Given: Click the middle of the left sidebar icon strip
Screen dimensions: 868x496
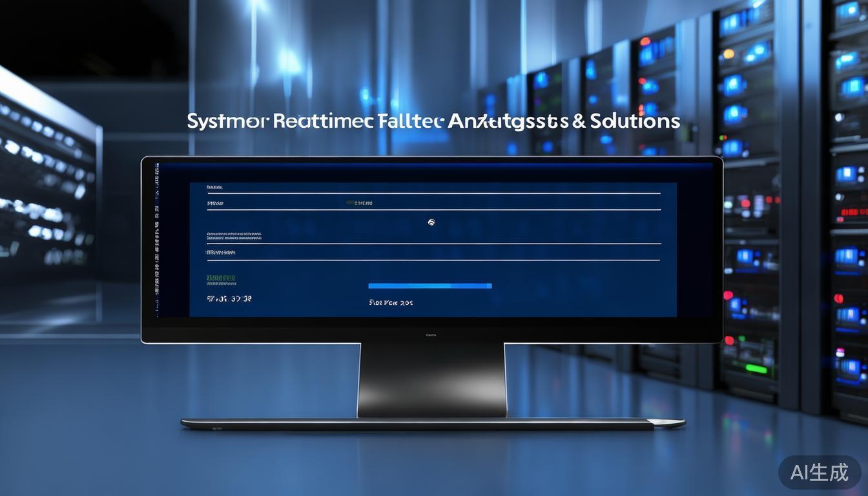Looking at the screenshot, I should 156,239.
